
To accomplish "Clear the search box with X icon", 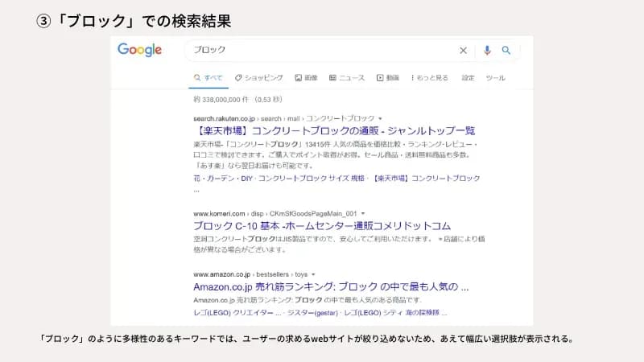I will pyautogui.click(x=463, y=51).
